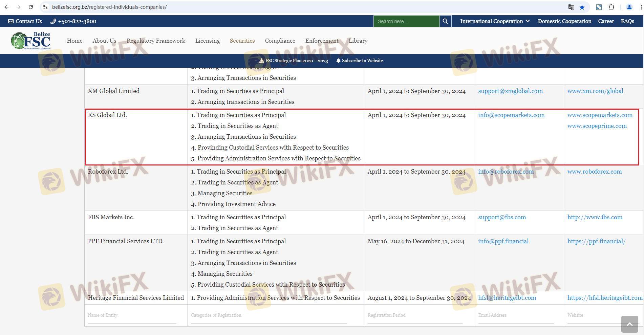The height and width of the screenshot is (335, 644).
Task: Open the browser profile avatar icon
Action: pyautogui.click(x=629, y=7)
